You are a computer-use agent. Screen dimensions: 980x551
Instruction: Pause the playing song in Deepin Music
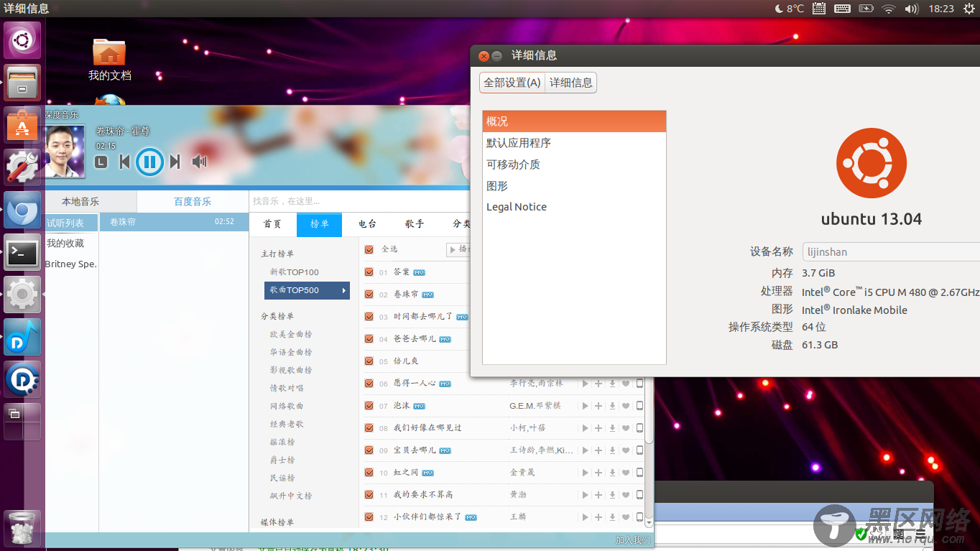pyautogui.click(x=149, y=162)
